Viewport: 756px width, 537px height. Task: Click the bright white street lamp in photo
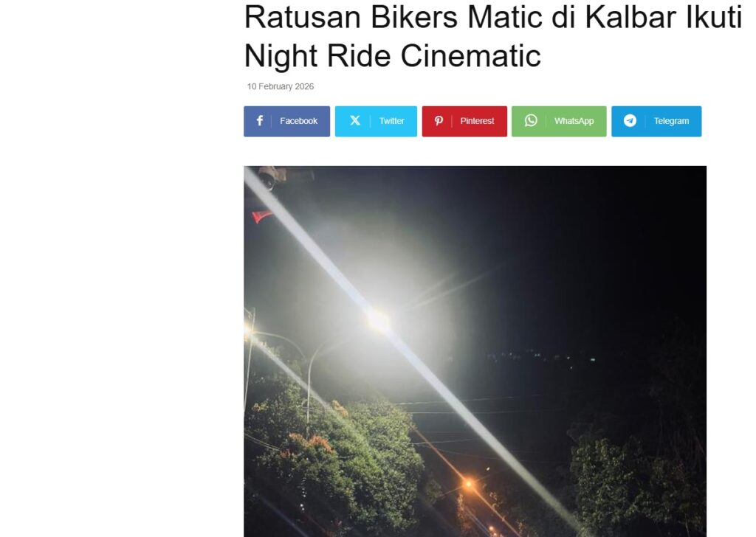pos(379,321)
